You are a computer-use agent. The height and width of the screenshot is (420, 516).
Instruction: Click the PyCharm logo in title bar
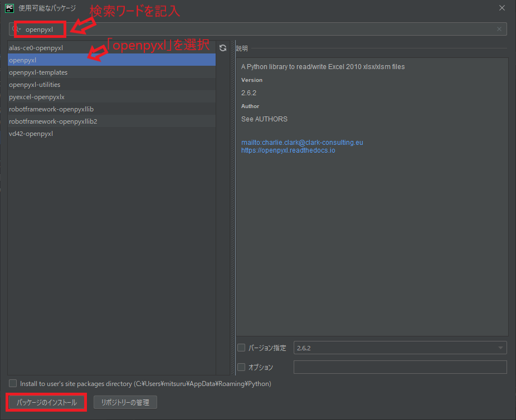pos(9,8)
